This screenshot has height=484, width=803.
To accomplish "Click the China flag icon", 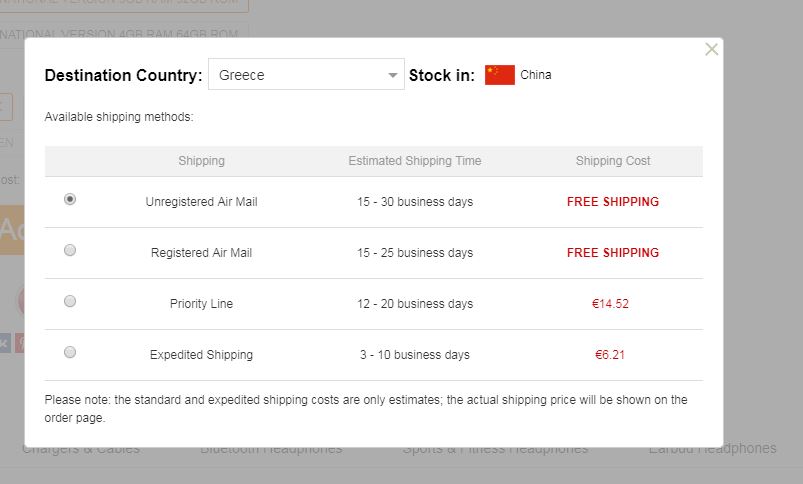I will pos(499,75).
